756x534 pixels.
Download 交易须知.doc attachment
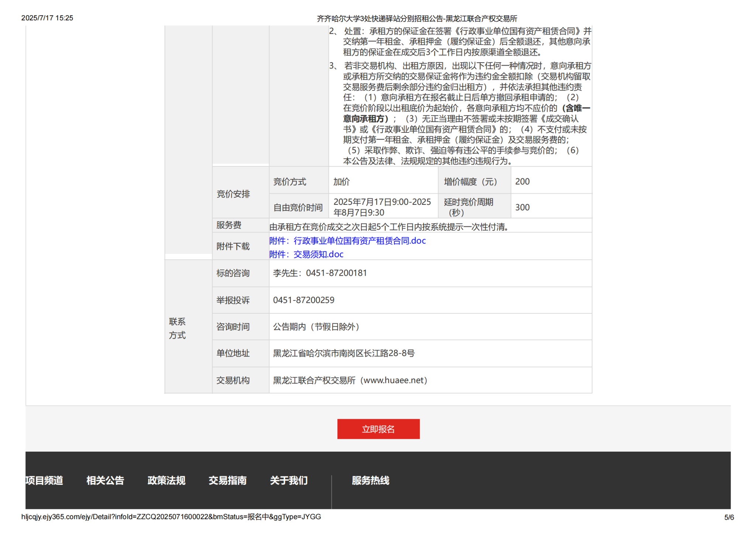click(306, 254)
